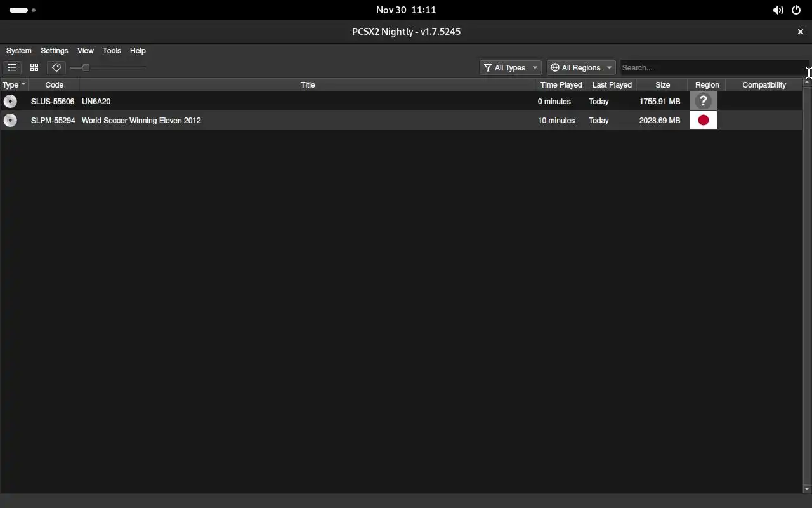Switch to game list view
Viewport: 812px width, 508px height.
(x=12, y=67)
